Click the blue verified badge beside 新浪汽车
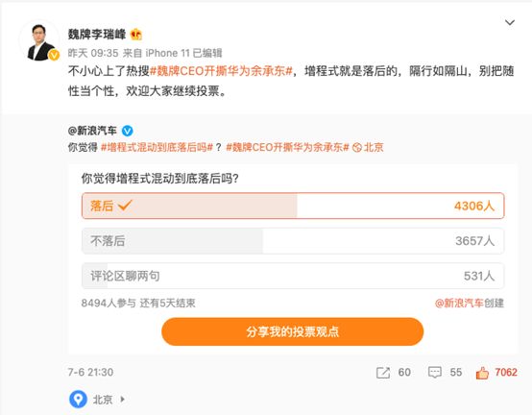The height and width of the screenshot is (415, 532). 127,131
